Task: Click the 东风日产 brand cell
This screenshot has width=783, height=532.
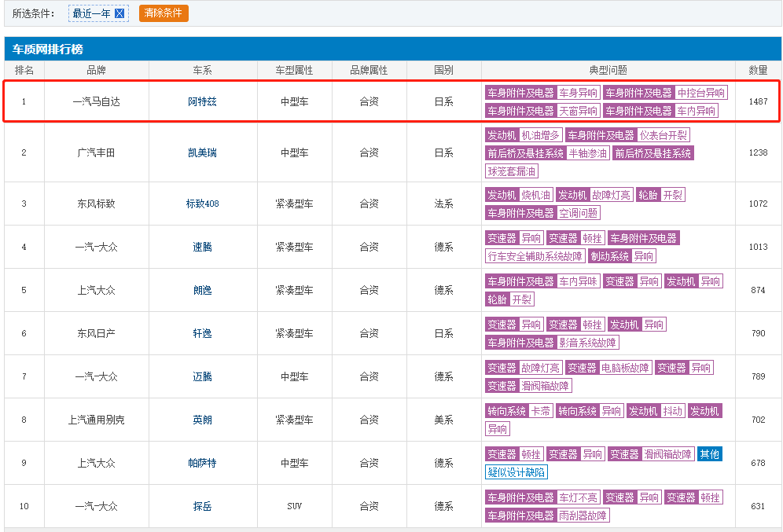Action: [x=97, y=333]
